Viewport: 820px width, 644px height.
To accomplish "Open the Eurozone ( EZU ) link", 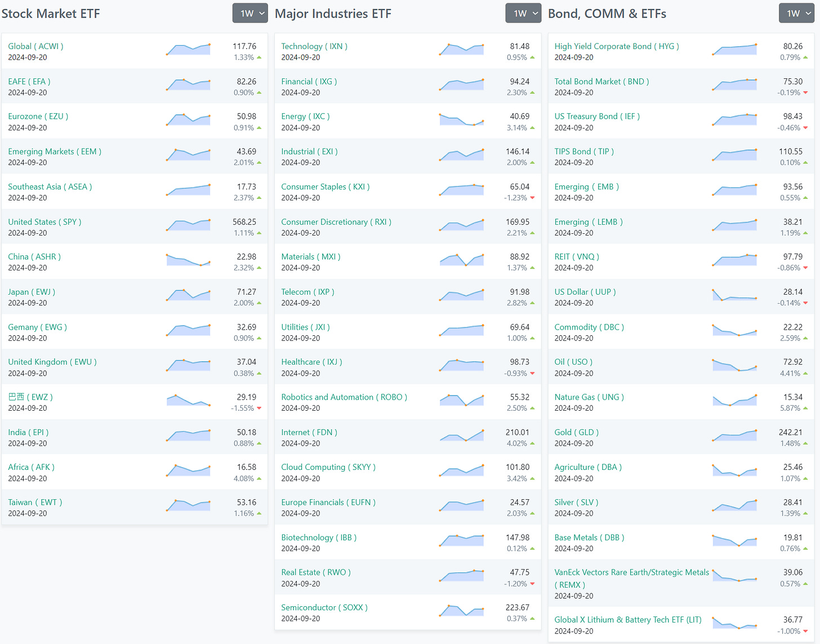I will point(38,116).
